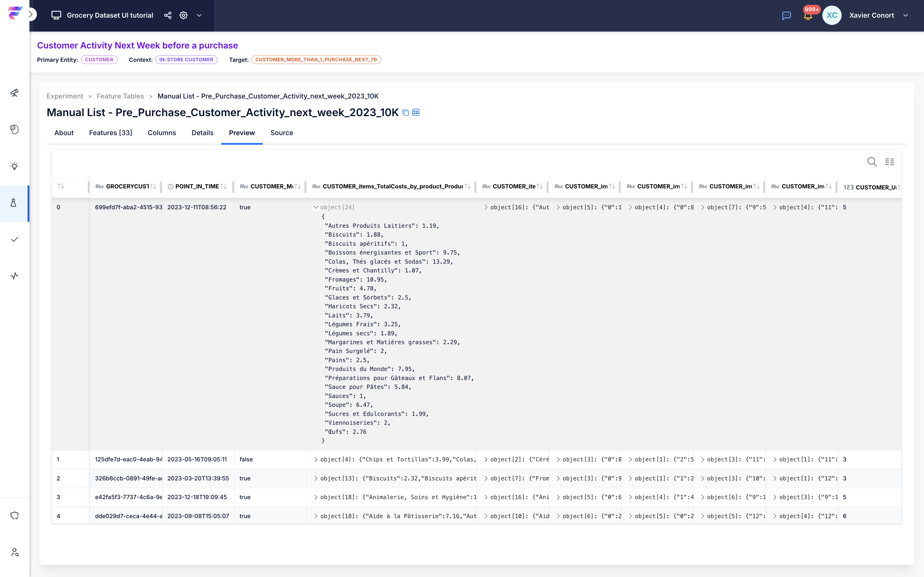Click the user admin sidebar icon
This screenshot has height=577, width=924.
[14, 552]
